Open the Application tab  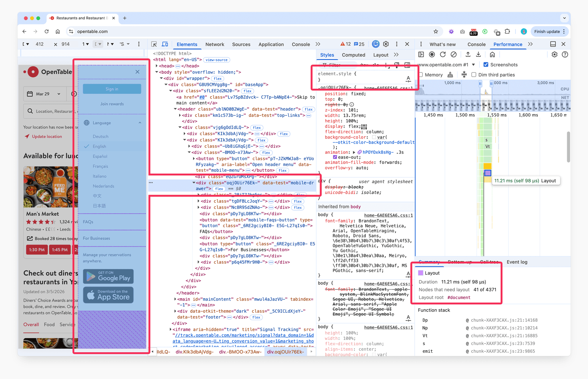point(271,44)
